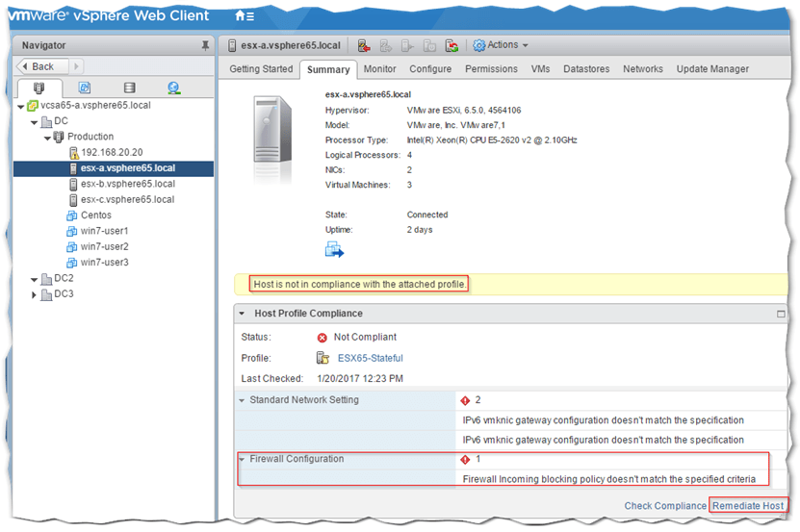The width and height of the screenshot is (800, 532).
Task: Open the Update Manager tab
Action: (x=712, y=69)
